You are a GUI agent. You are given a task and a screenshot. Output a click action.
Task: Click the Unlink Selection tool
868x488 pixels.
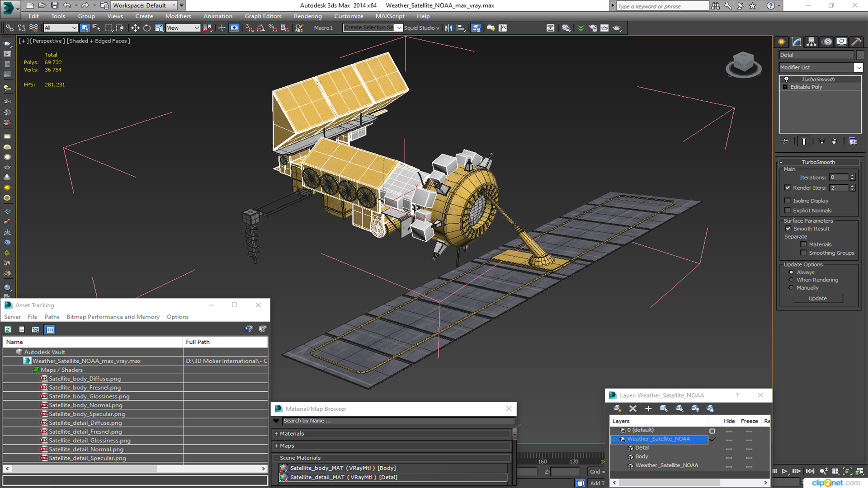22,28
